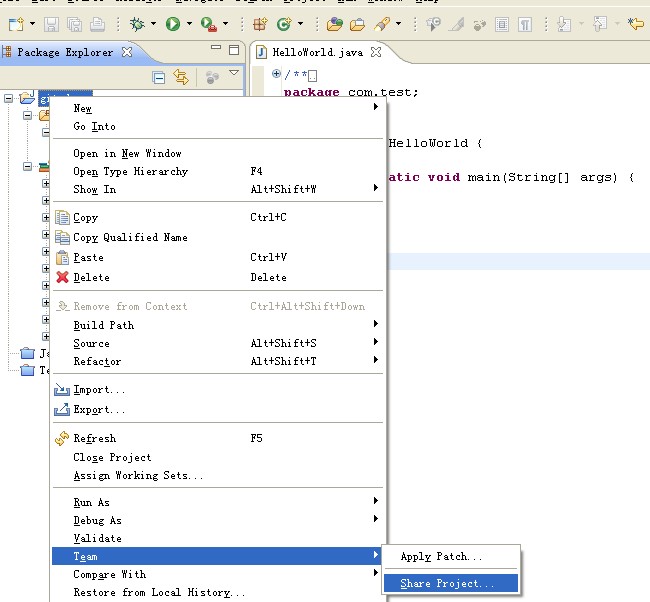Screen dimensions: 650x602
Task: Click the New Java Class icon
Action: 284,24
